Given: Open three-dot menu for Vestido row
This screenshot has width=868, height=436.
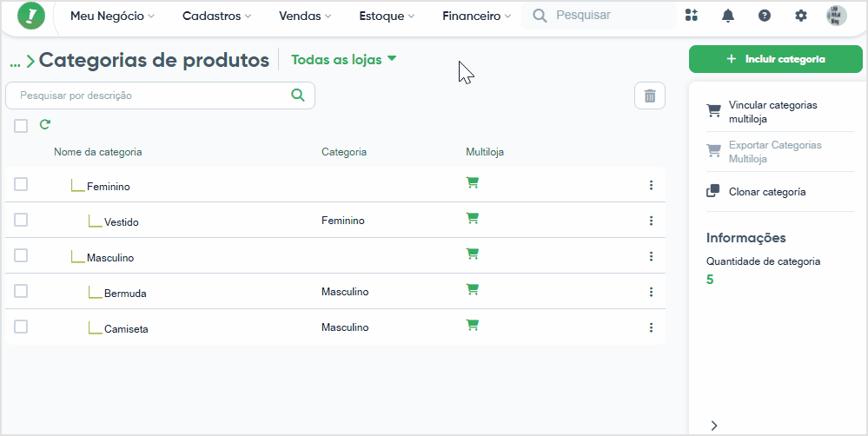Looking at the screenshot, I should coord(651,221).
